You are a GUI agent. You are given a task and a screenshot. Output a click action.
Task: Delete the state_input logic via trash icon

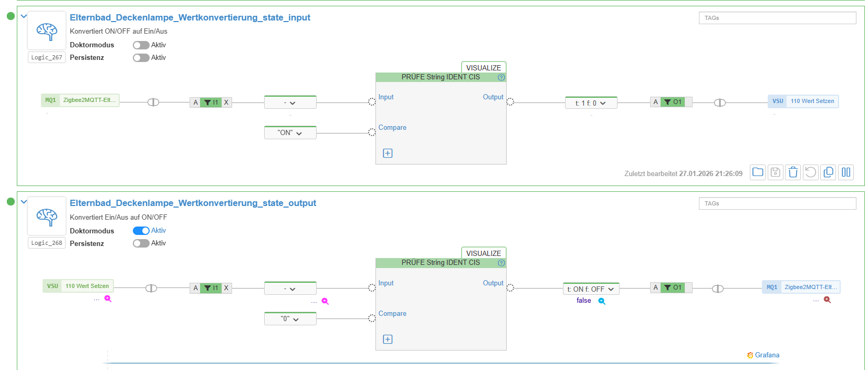coord(793,172)
